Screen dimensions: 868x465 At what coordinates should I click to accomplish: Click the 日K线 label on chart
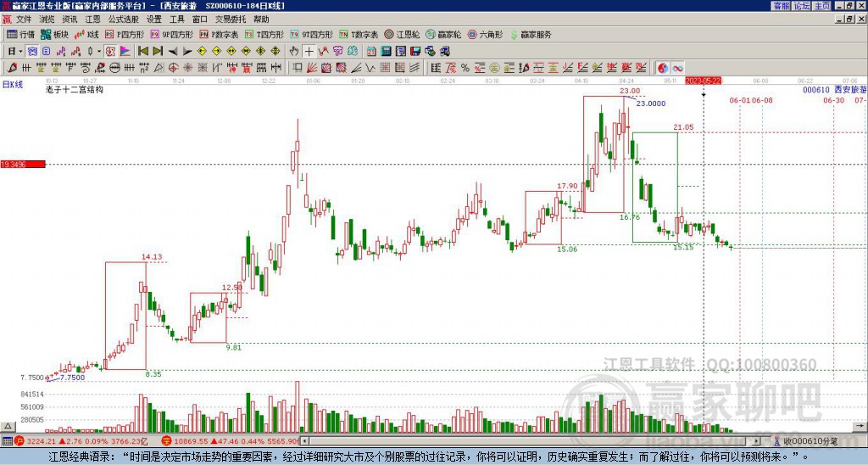[x=12, y=85]
